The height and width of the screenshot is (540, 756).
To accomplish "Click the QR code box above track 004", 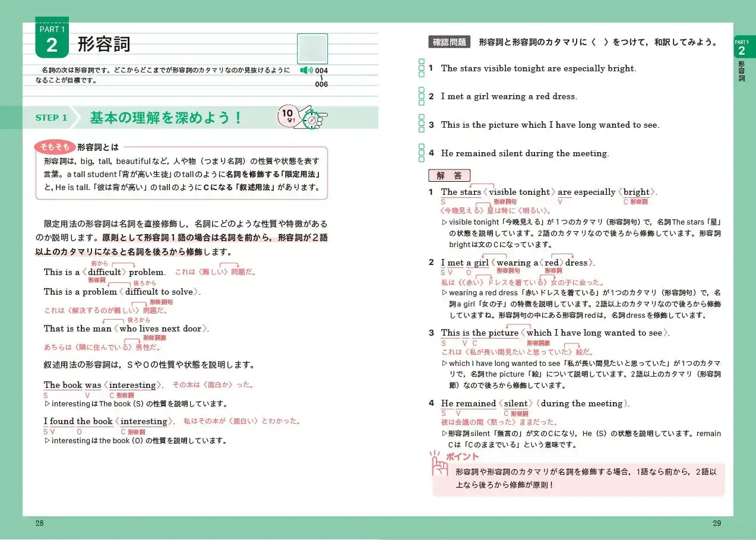I will (x=312, y=49).
